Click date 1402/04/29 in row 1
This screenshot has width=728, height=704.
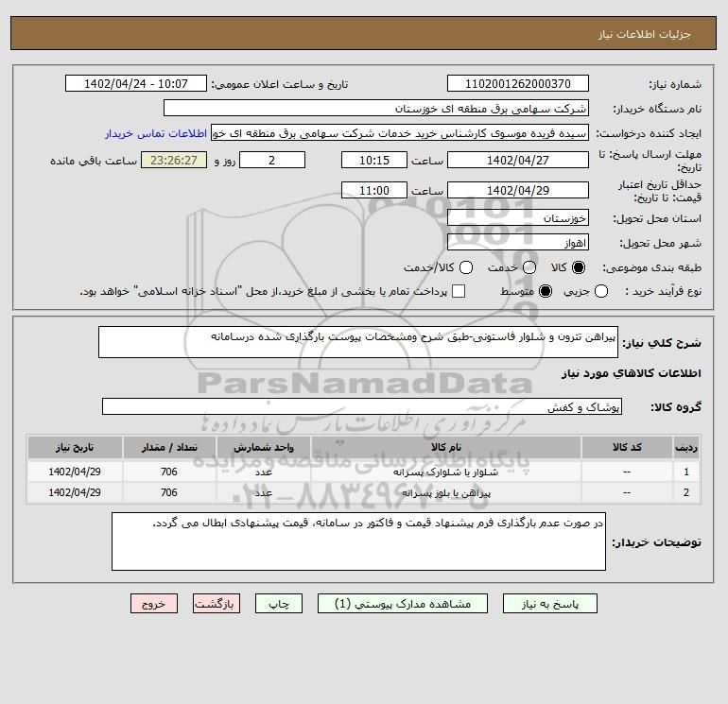click(x=75, y=472)
